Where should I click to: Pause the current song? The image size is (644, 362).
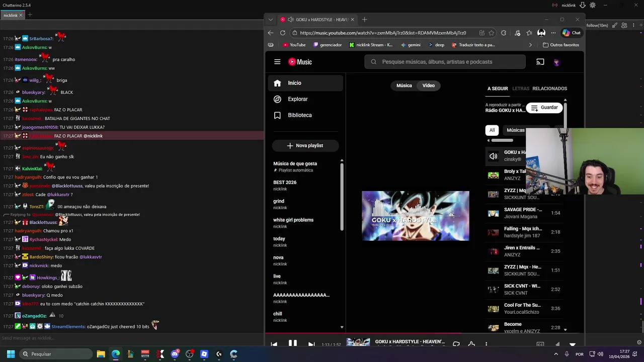tap(293, 344)
